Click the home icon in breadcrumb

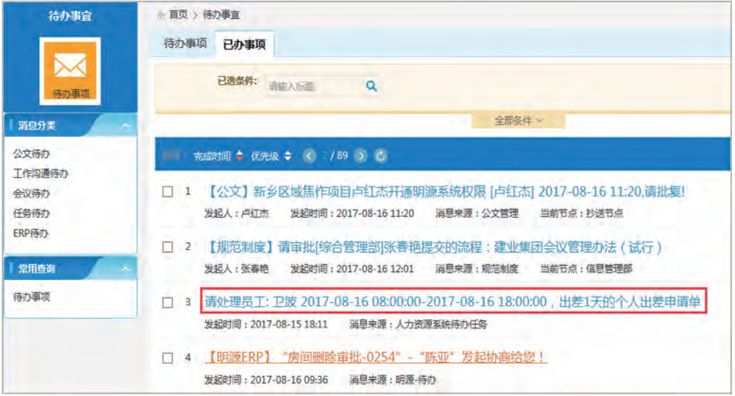tap(161, 15)
